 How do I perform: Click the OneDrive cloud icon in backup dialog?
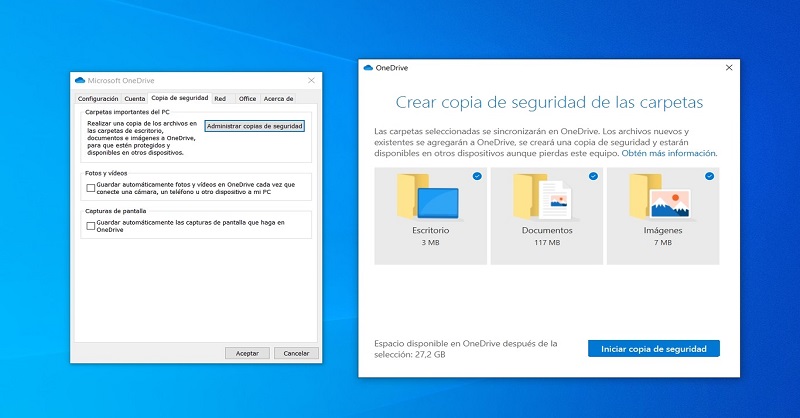pyautogui.click(x=368, y=67)
